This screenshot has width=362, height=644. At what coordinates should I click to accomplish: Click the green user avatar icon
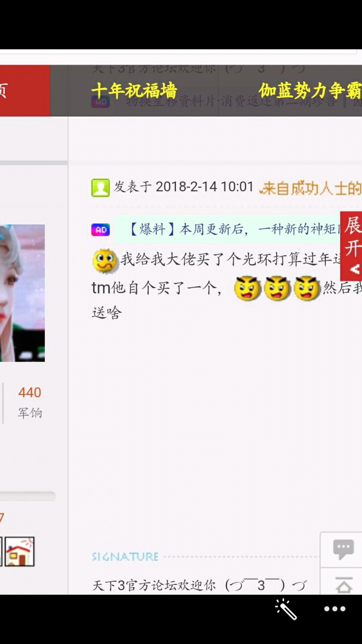(100, 187)
